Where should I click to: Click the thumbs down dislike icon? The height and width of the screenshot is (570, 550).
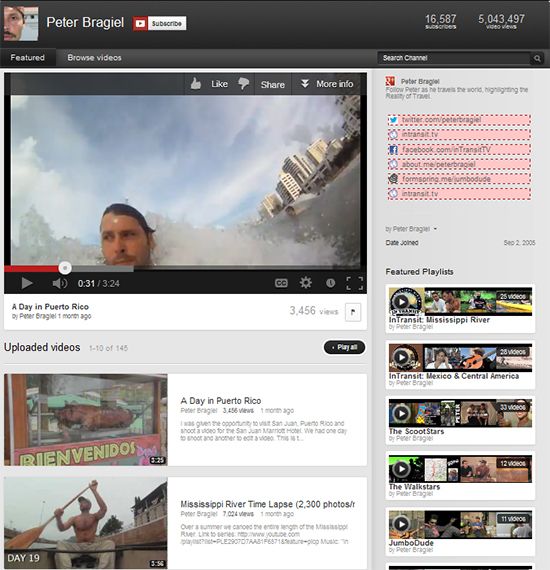pyautogui.click(x=244, y=84)
